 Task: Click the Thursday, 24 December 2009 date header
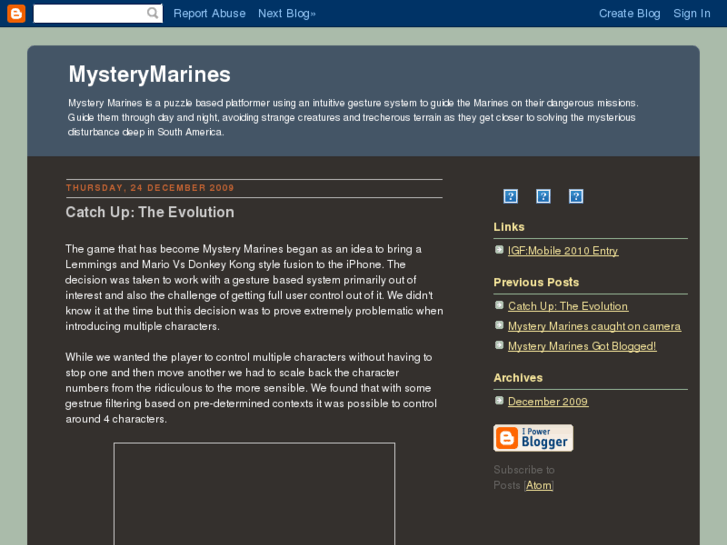[x=150, y=188]
